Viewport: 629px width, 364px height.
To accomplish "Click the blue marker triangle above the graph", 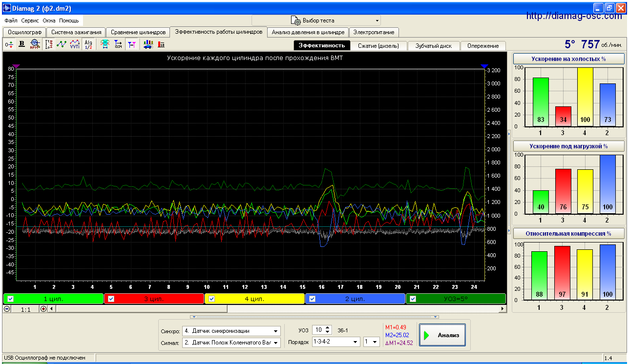I will [484, 66].
